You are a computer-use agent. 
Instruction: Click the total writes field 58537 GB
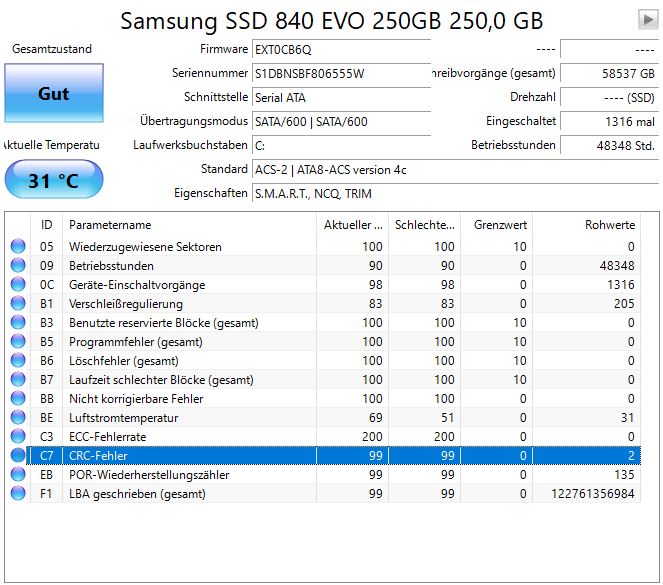click(x=609, y=74)
